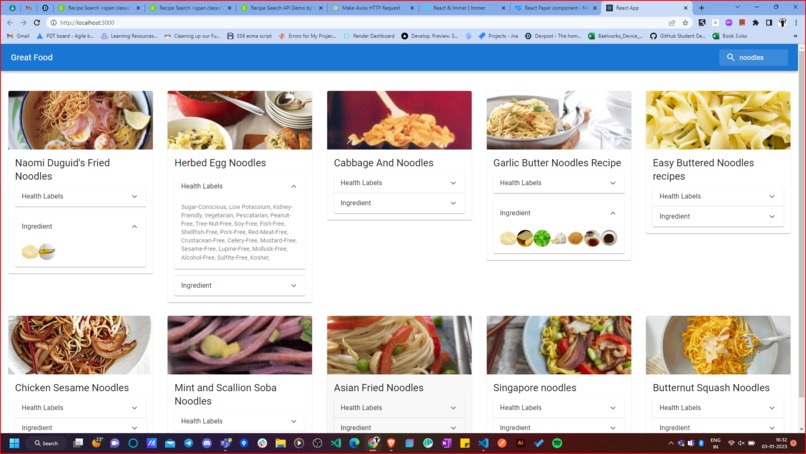This screenshot has height=454, width=806.
Task: Open Brave browser from the taskbar
Action: click(x=391, y=443)
